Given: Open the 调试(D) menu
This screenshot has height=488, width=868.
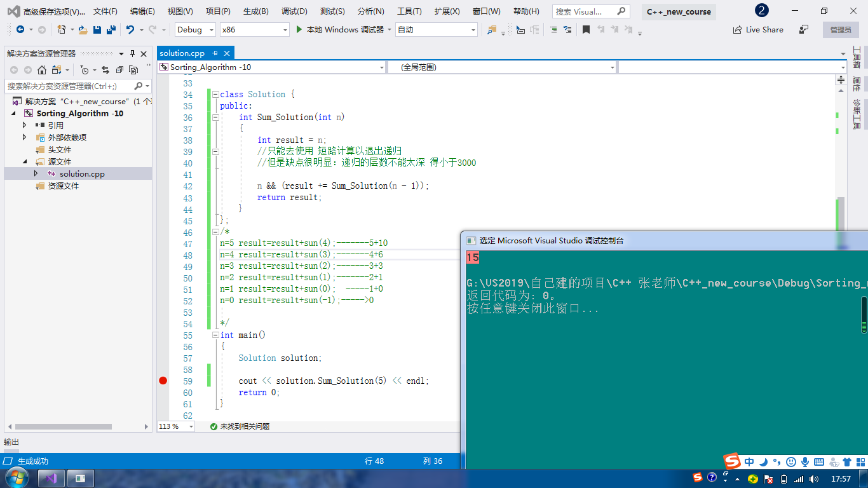Looking at the screenshot, I should click(294, 11).
